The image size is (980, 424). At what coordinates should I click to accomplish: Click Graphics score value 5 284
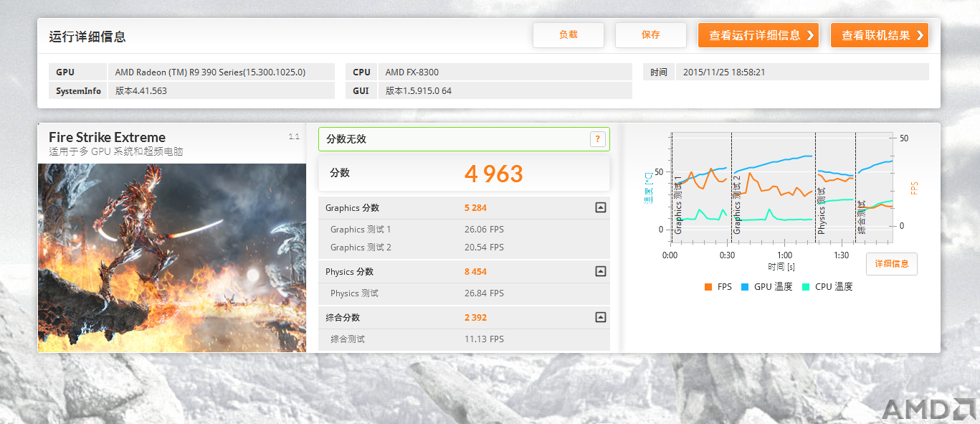475,208
